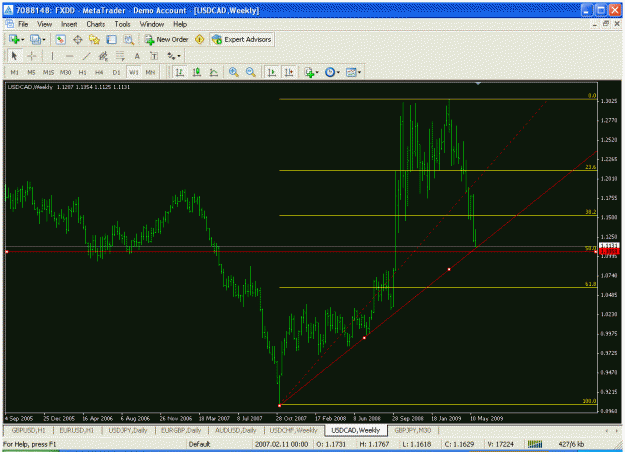Image resolution: width=625 pixels, height=452 pixels.
Task: Click the connection status bars indicator
Action: pyautogui.click(x=535, y=444)
